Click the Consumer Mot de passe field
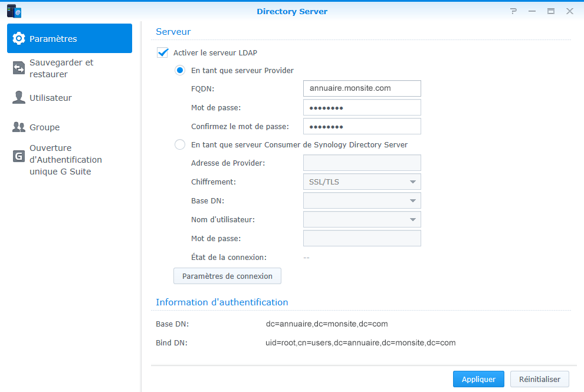584x392 pixels. pyautogui.click(x=362, y=238)
